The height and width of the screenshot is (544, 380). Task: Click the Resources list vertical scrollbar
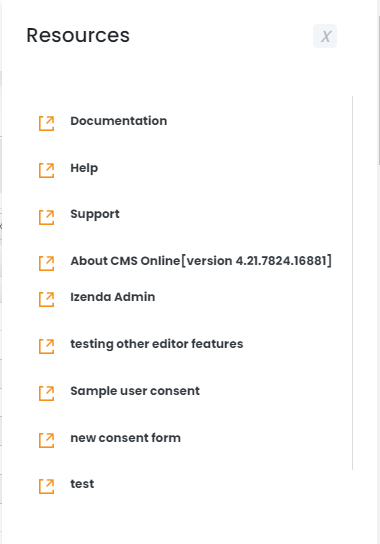click(x=353, y=283)
